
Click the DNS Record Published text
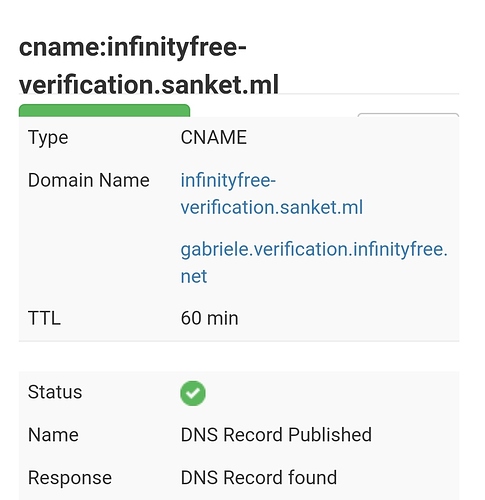click(276, 435)
